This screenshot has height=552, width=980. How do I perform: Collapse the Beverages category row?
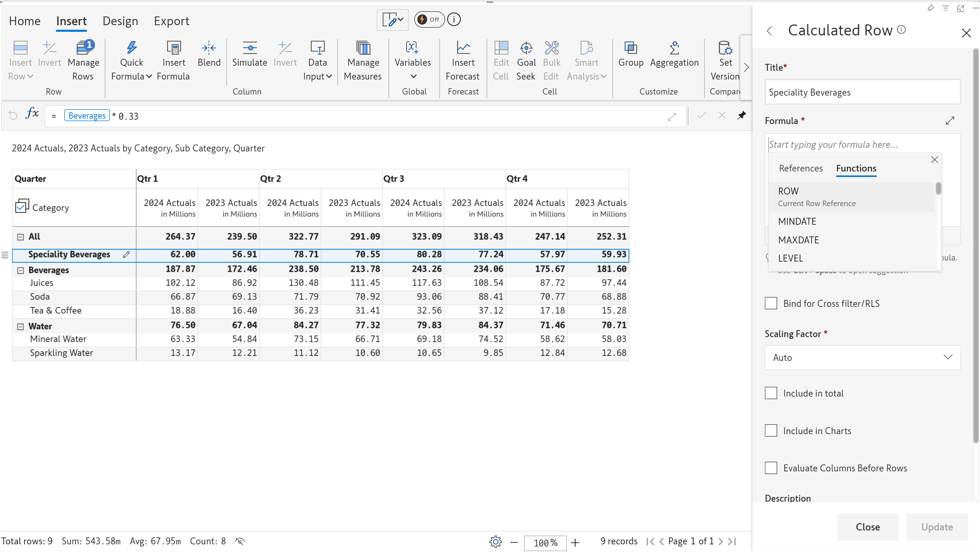pyautogui.click(x=20, y=270)
